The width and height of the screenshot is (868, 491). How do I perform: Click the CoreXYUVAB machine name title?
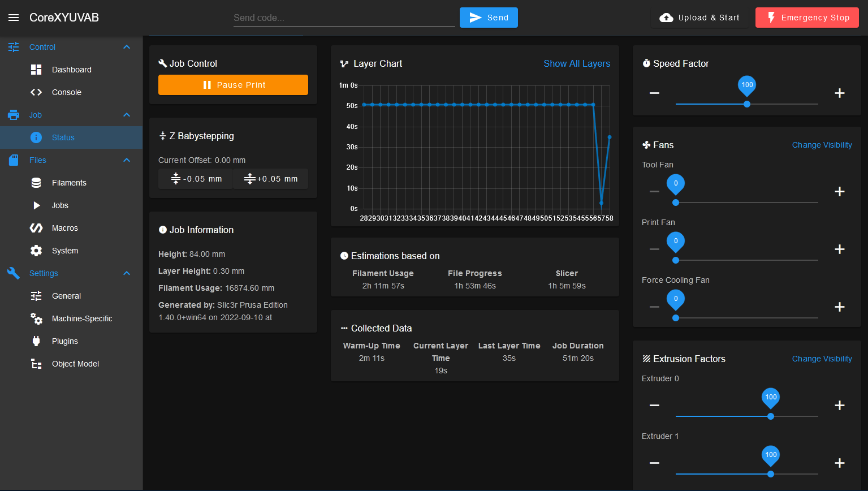pyautogui.click(x=64, y=18)
